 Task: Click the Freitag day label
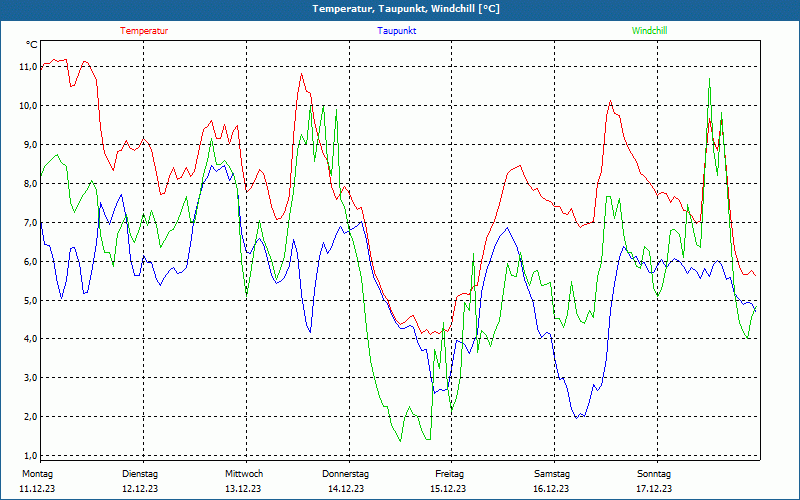[x=449, y=474]
